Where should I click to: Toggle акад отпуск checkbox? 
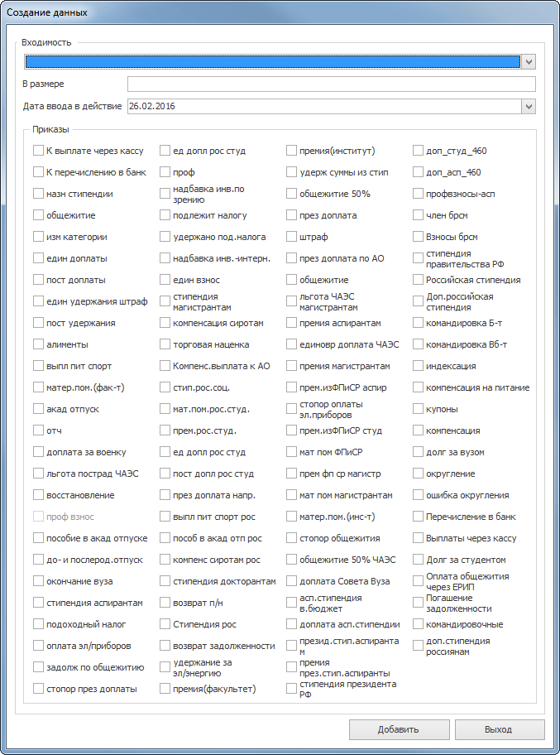pos(39,409)
